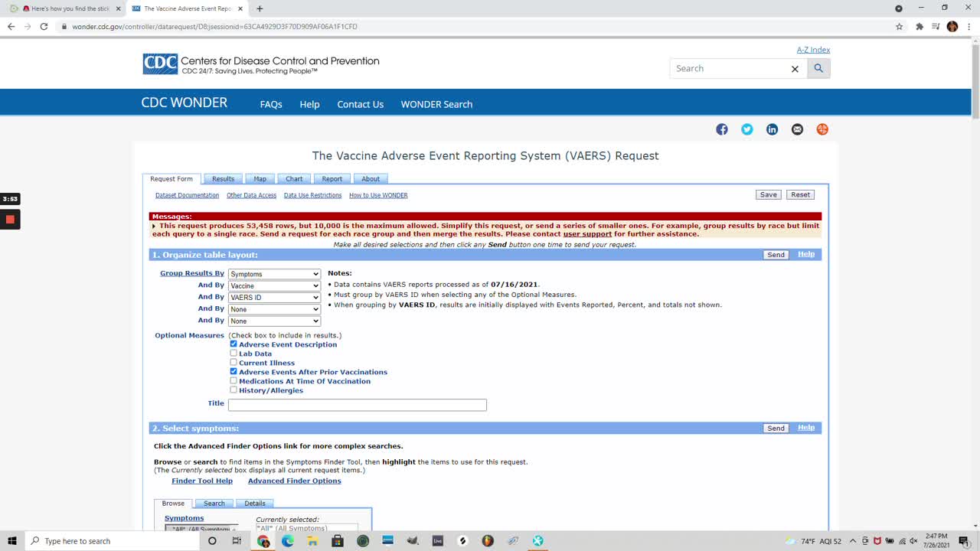Image resolution: width=980 pixels, height=551 pixels.
Task: Click Send in Select symptoms section
Action: [x=776, y=429]
